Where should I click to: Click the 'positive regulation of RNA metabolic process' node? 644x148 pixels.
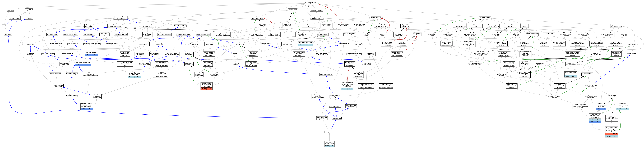pyautogui.click(x=512, y=86)
